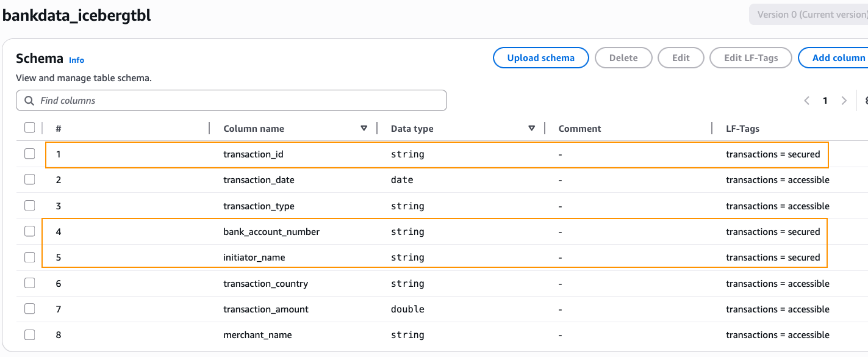Sort by Data type using triangle icon
The height and width of the screenshot is (357, 868).
coord(532,128)
